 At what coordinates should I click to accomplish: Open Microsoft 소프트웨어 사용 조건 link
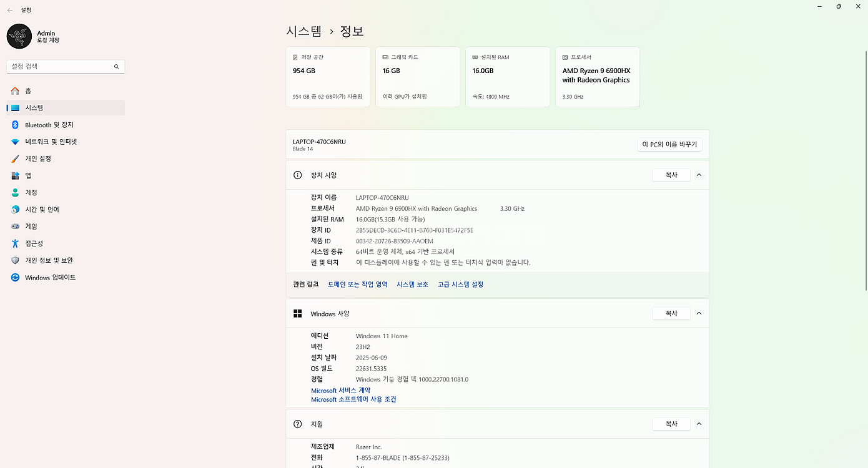point(353,399)
